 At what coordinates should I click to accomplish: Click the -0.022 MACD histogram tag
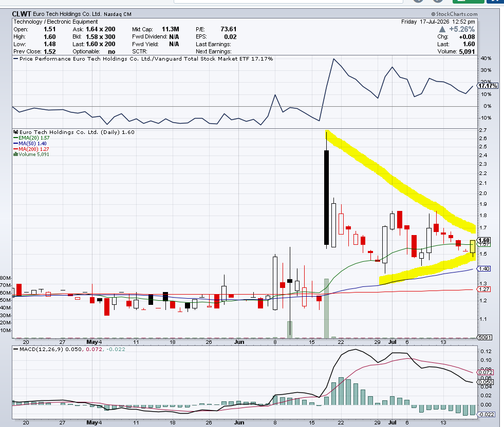click(x=487, y=415)
